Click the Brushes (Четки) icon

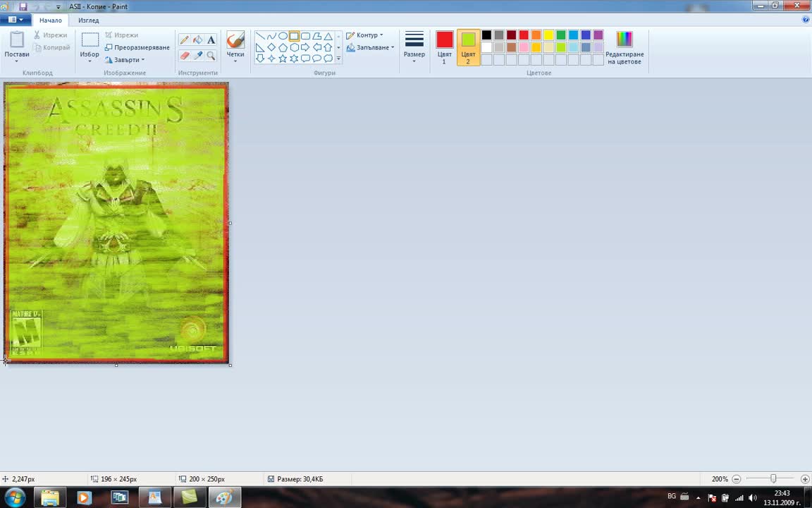pos(235,40)
